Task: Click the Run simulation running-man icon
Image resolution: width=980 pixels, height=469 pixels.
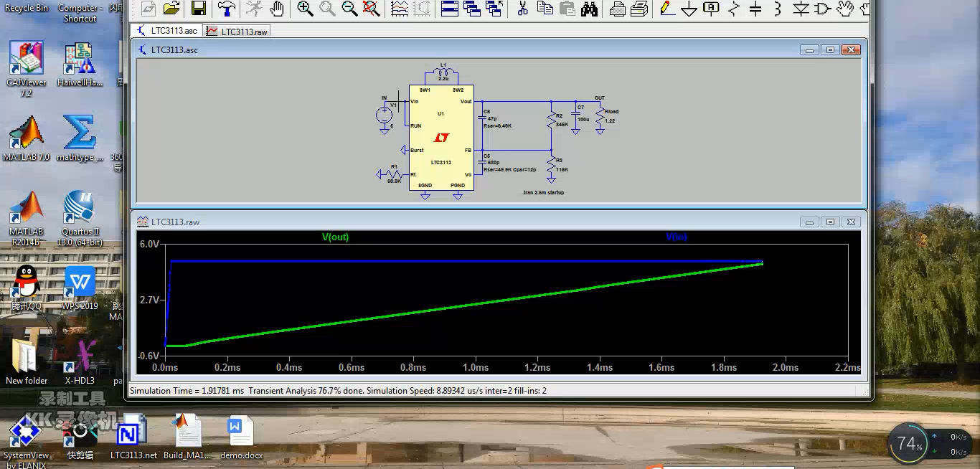Action: tap(253, 9)
